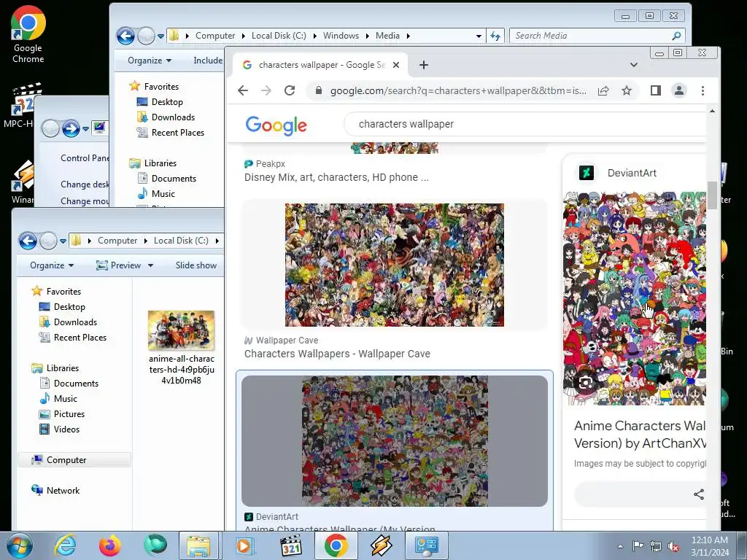747x560 pixels.
Task: Open the recent pages dropdown in Media window
Action: click(x=160, y=36)
